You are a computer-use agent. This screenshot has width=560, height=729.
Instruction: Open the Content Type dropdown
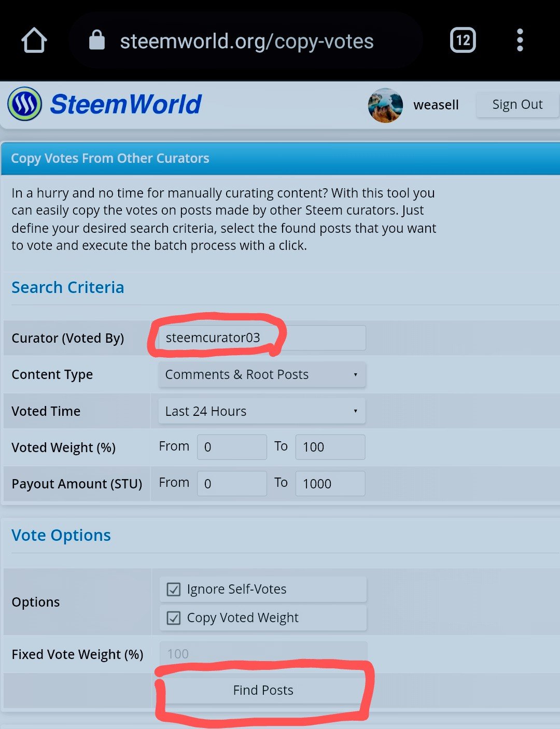click(262, 374)
